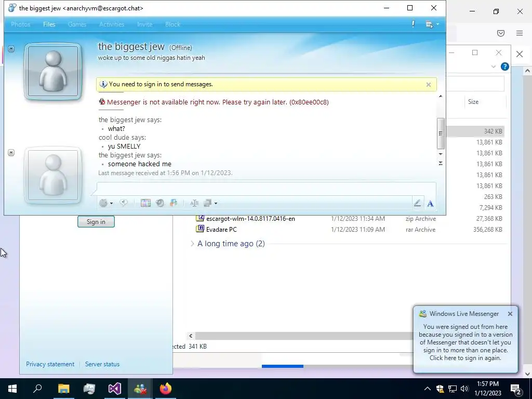Expand the A long time ago group
Image resolution: width=532 pixels, height=399 pixels.
pyautogui.click(x=192, y=244)
